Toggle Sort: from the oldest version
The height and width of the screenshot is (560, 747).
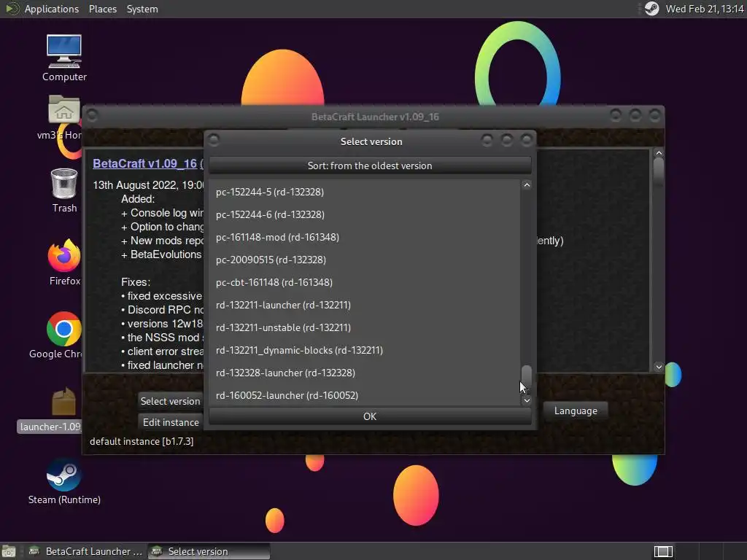(x=370, y=166)
